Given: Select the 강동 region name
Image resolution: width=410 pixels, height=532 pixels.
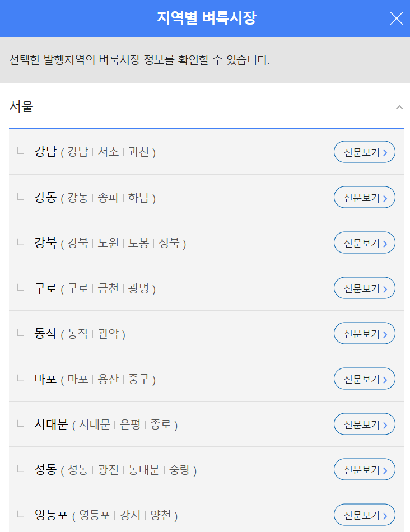Looking at the screenshot, I should pyautogui.click(x=45, y=197).
